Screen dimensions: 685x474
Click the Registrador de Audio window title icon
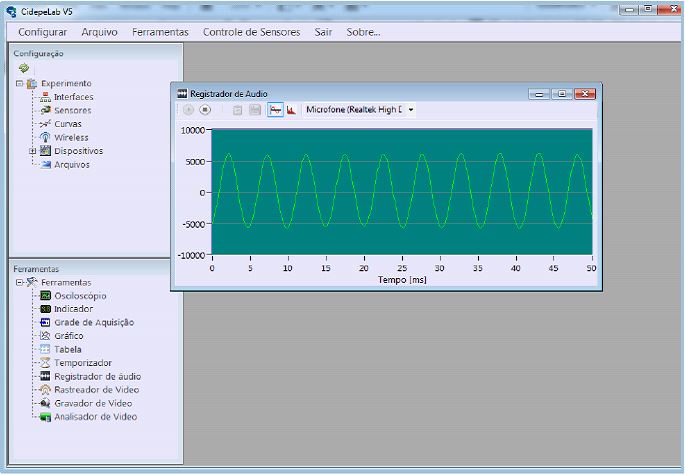[182, 93]
